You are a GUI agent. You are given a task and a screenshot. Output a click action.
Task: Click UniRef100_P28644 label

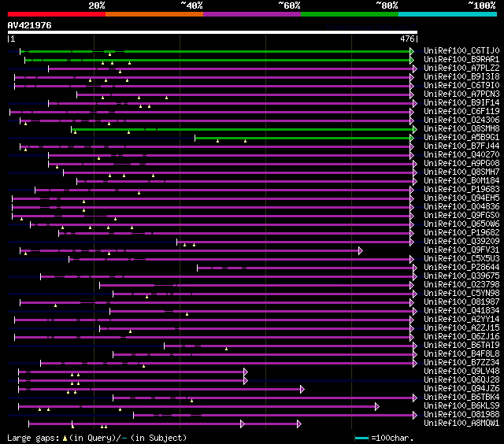tap(461, 268)
